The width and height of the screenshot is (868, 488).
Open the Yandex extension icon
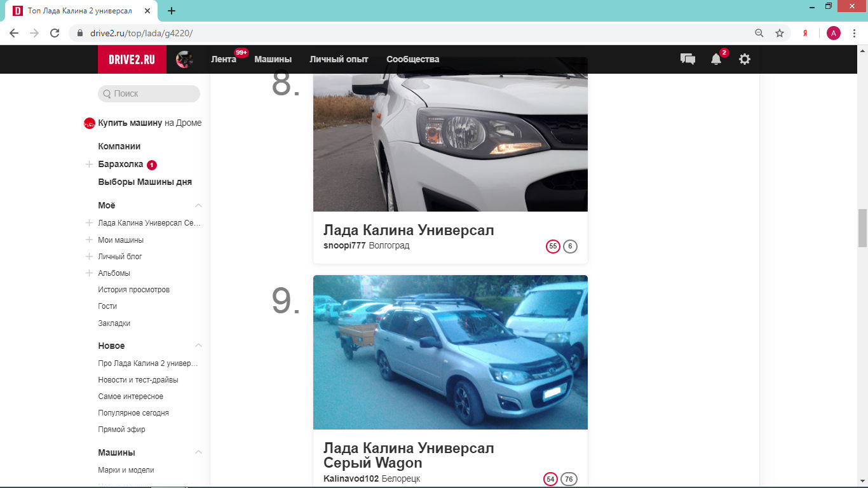[805, 33]
